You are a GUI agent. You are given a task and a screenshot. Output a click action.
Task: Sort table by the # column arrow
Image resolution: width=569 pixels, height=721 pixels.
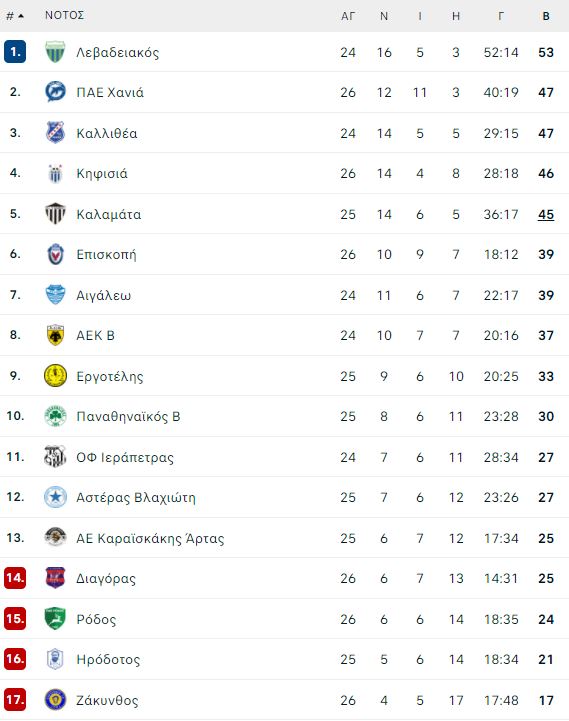(15, 16)
